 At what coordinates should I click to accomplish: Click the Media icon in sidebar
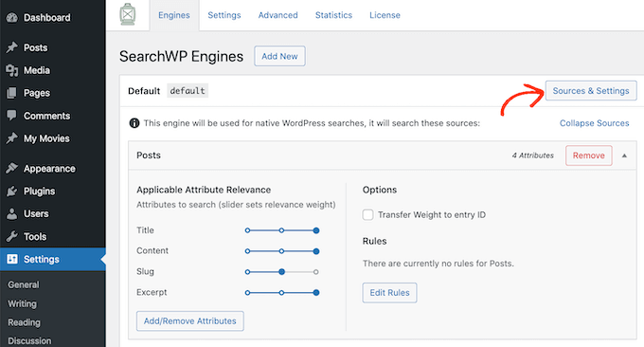coord(12,70)
